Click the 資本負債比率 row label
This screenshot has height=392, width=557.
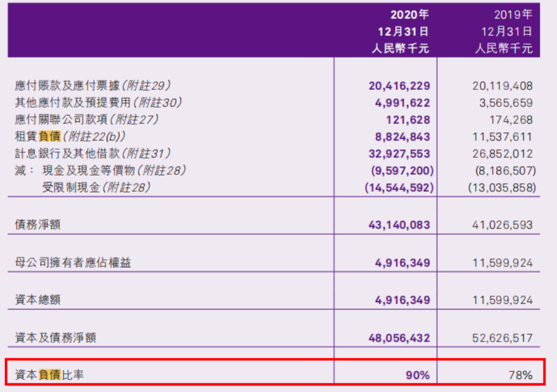pyautogui.click(x=50, y=375)
